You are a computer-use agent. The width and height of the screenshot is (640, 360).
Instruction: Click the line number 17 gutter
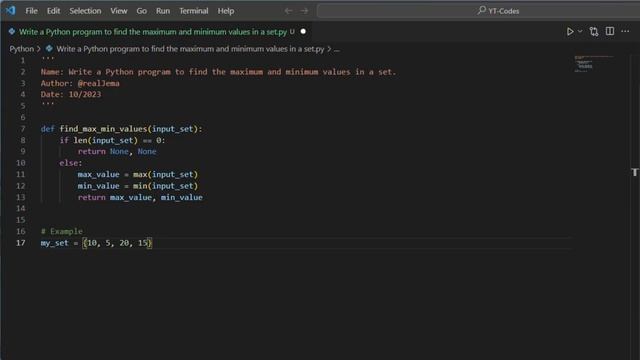tap(21, 243)
